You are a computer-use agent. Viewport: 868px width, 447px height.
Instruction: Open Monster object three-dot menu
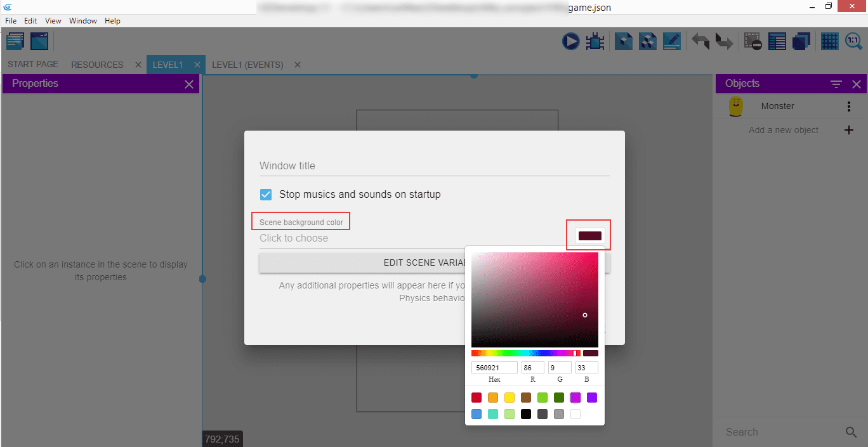coord(849,107)
